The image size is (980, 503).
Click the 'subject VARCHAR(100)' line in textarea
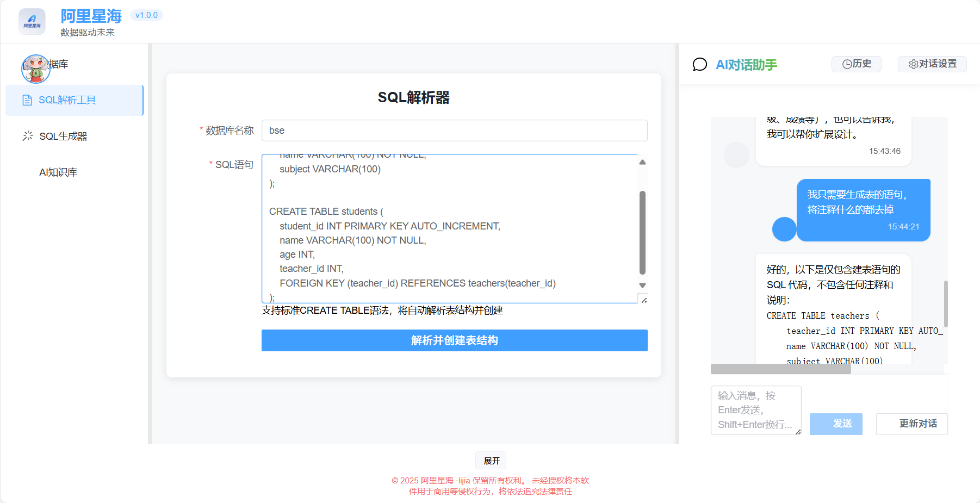point(330,169)
